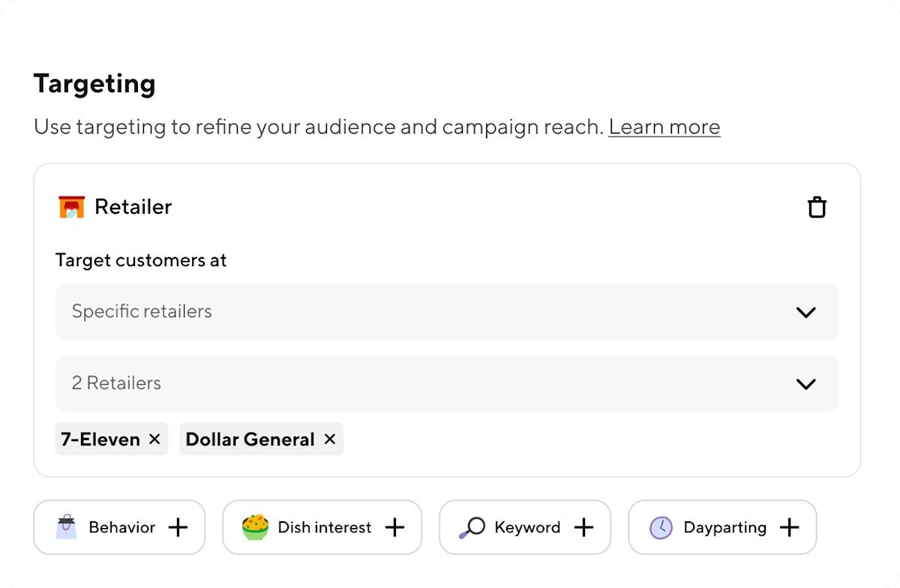Select the 7-Eleven chip label
This screenshot has width=900, height=588.
[x=100, y=439]
